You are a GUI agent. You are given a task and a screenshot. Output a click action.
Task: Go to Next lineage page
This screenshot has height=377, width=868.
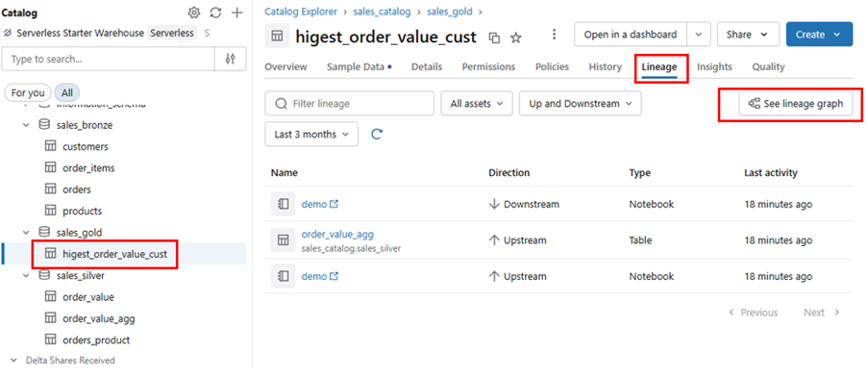click(822, 313)
